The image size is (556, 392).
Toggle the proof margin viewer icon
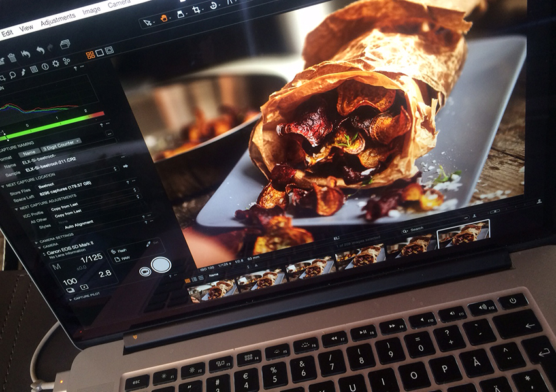point(109,50)
